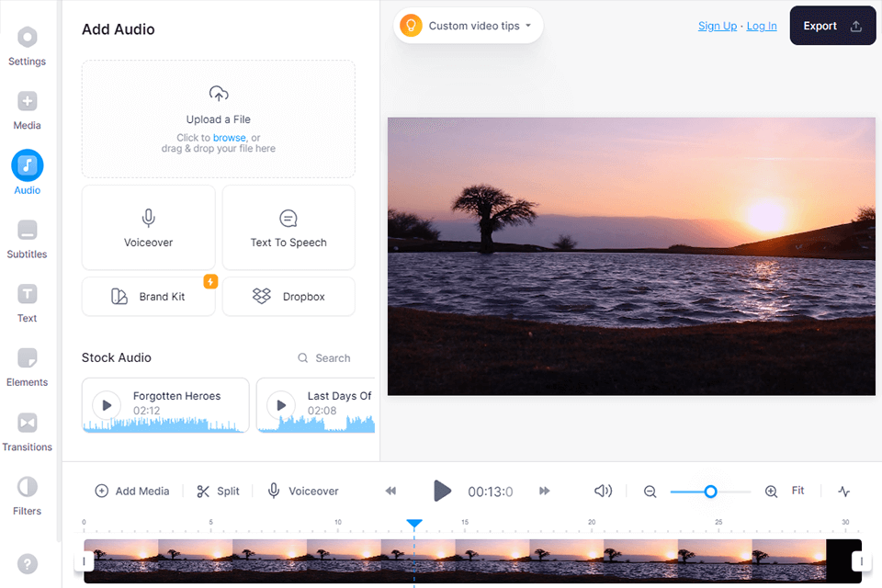Click the blue playhead marker
Image resolution: width=882 pixels, height=588 pixels.
pyautogui.click(x=414, y=524)
